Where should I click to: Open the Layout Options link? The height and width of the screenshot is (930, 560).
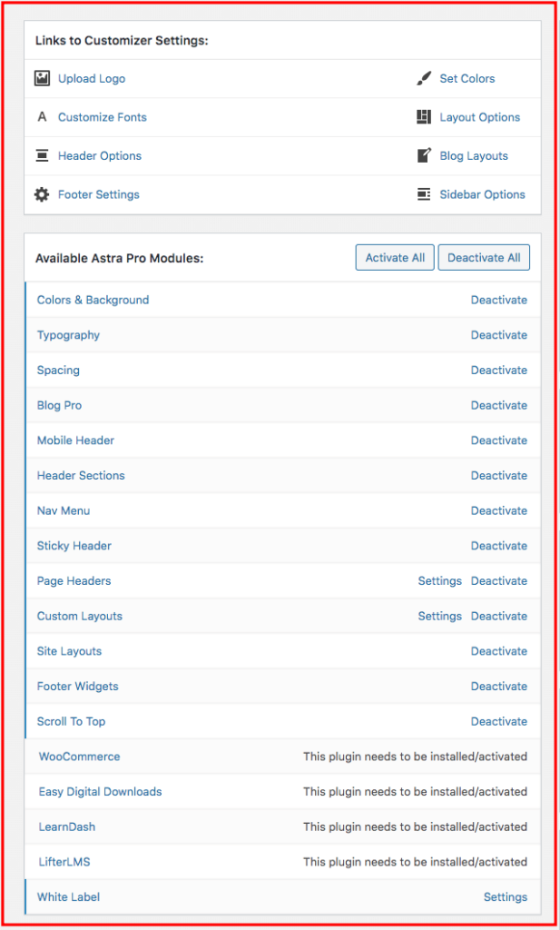click(480, 117)
